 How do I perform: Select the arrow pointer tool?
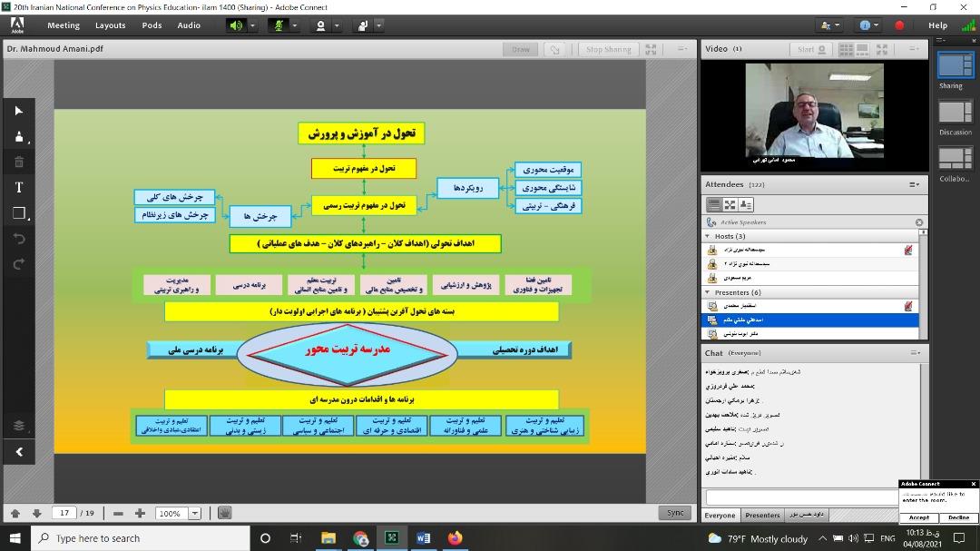(x=19, y=111)
